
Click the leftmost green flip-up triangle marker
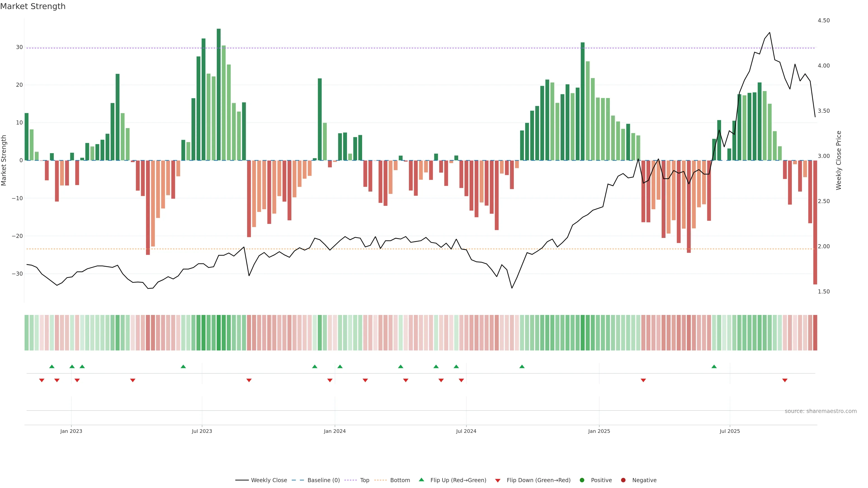click(x=52, y=366)
